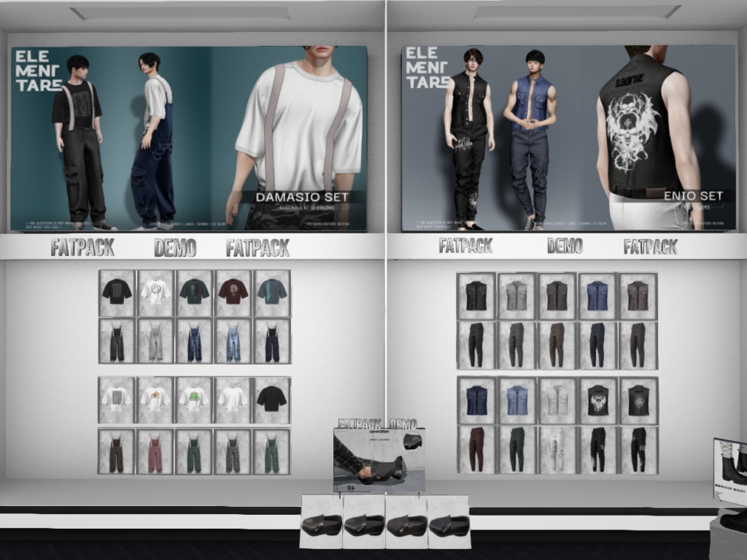Select the last pants in the bottom Enio row
The height and width of the screenshot is (560, 747).
point(639,449)
